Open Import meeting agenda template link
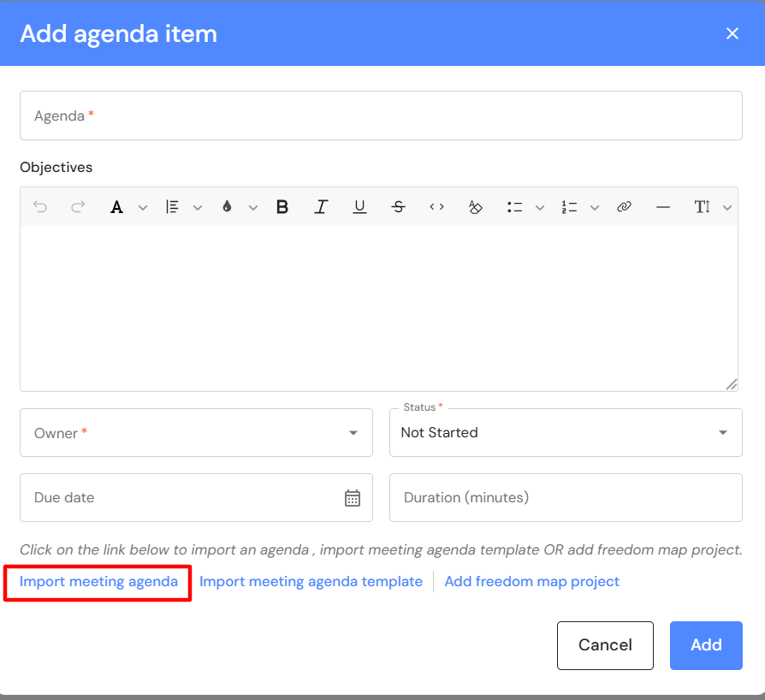The height and width of the screenshot is (700, 765). tap(311, 582)
